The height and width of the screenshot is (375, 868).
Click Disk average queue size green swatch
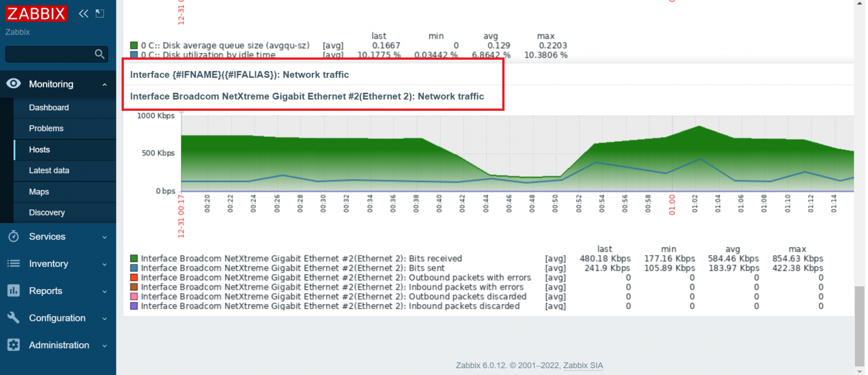click(134, 46)
